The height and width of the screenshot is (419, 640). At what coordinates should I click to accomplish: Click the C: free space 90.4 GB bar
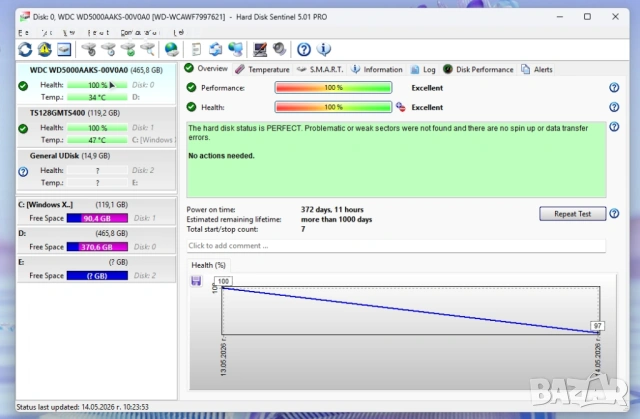click(97, 218)
